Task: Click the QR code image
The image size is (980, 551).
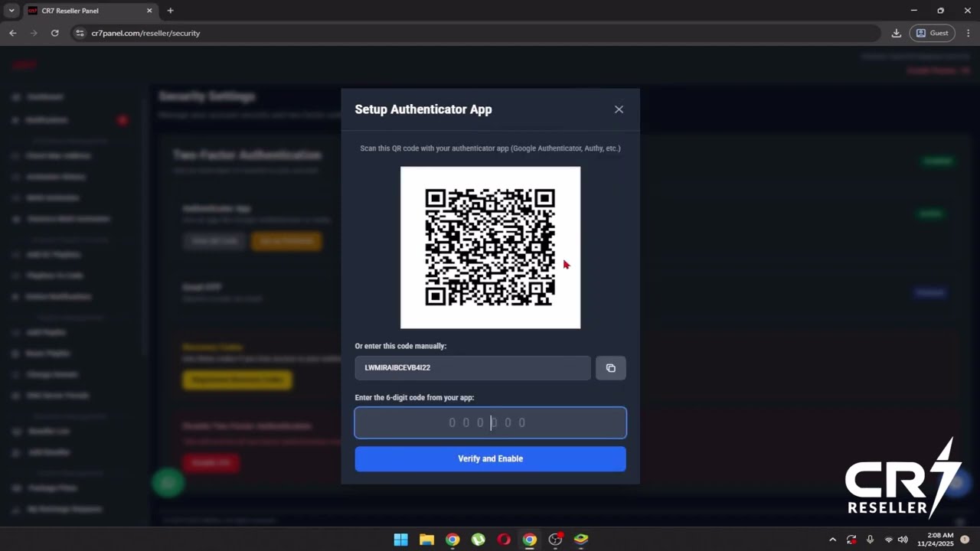Action: point(490,247)
